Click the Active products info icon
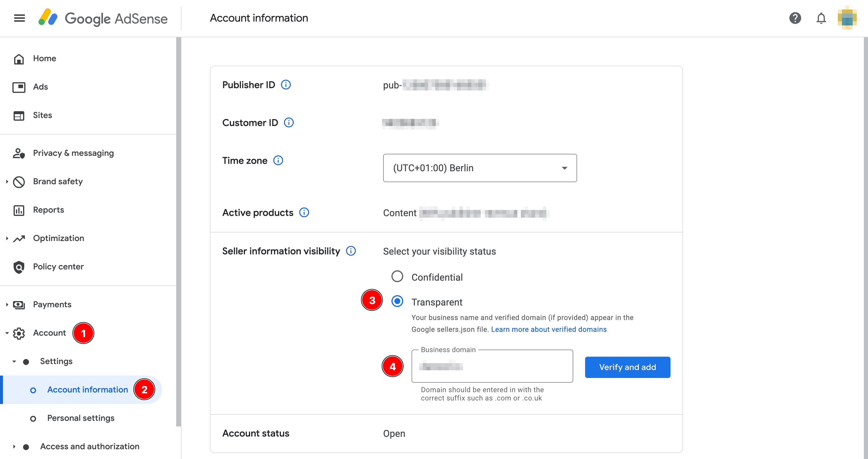 [x=304, y=213]
